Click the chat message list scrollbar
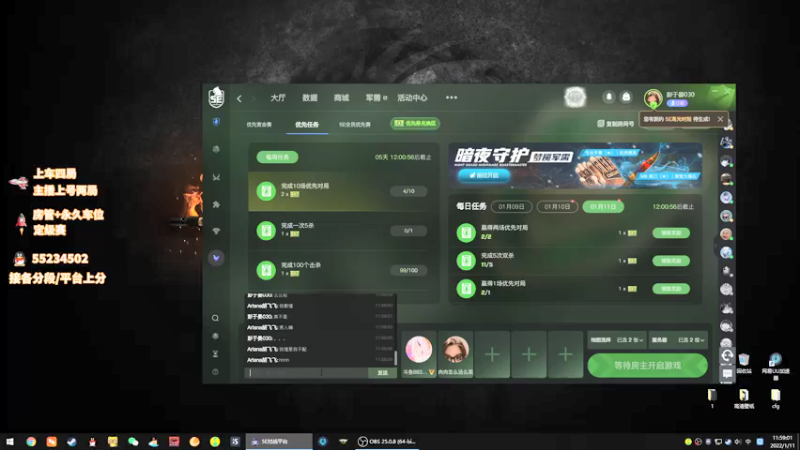 (x=395, y=358)
